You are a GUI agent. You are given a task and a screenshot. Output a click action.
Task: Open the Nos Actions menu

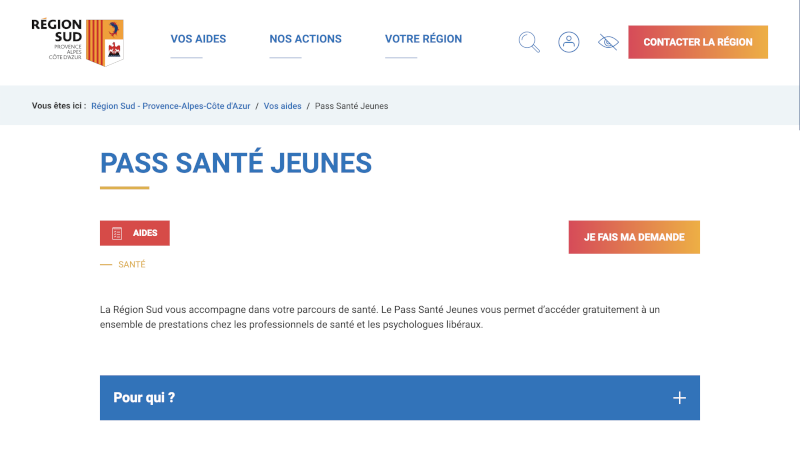point(305,39)
